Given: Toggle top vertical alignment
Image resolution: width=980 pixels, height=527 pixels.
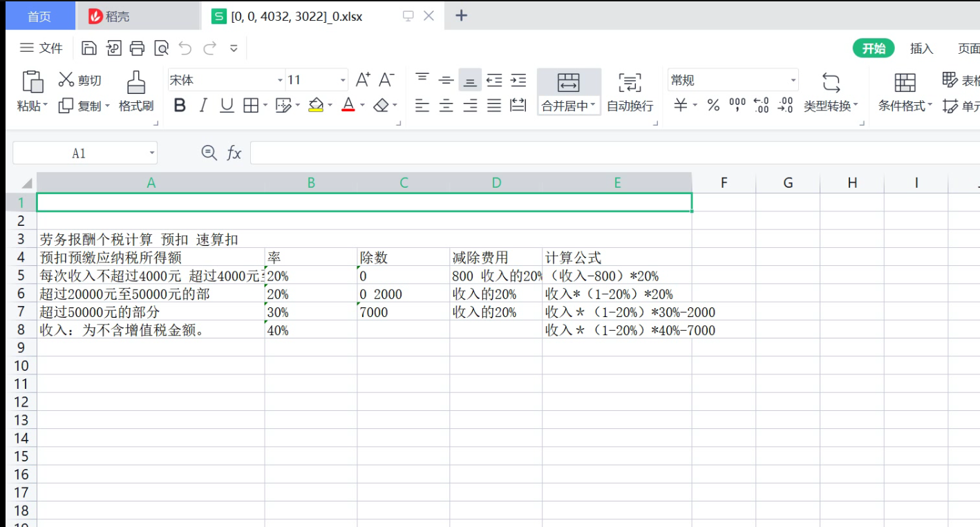Looking at the screenshot, I should 422,79.
